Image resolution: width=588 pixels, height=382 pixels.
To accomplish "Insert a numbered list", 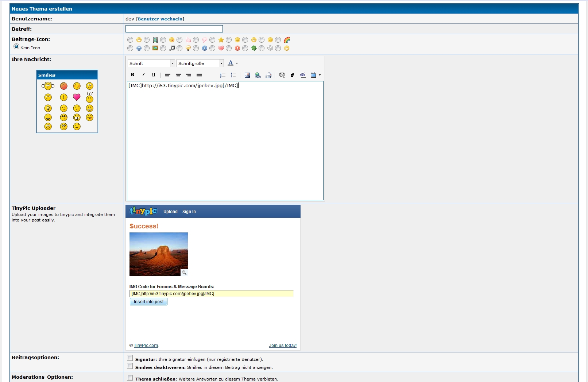I will (223, 75).
